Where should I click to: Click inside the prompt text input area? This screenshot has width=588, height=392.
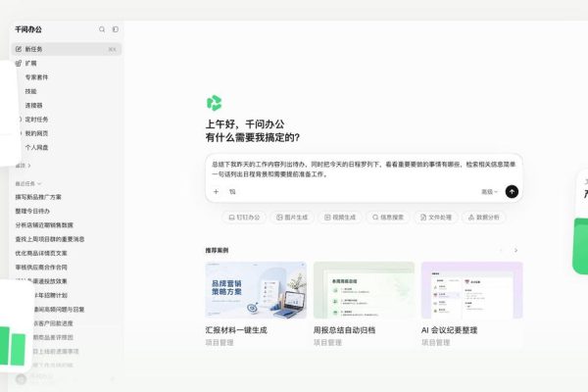364,170
